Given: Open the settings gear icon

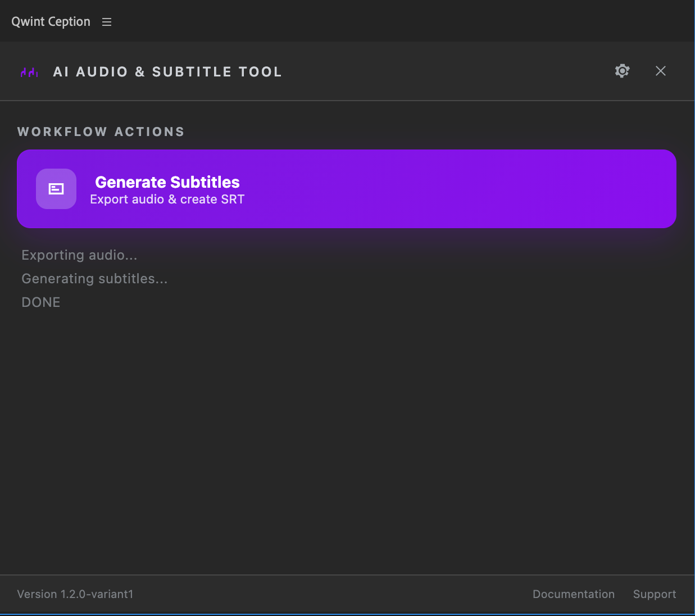Looking at the screenshot, I should (622, 71).
